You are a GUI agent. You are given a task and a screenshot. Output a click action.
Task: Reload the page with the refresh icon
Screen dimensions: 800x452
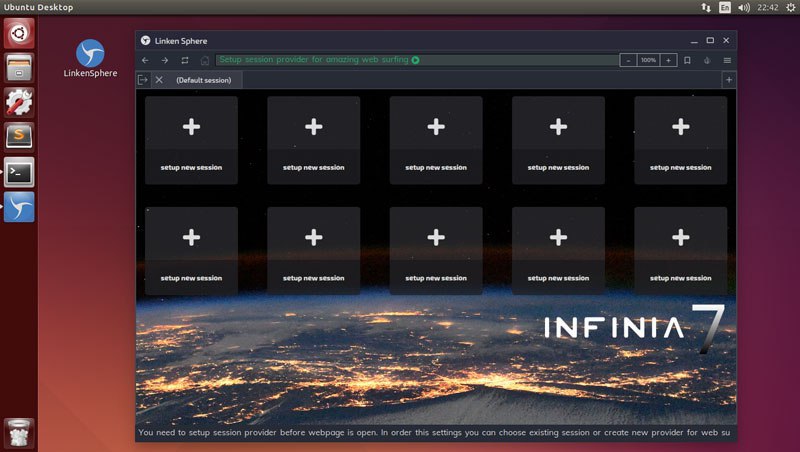(185, 60)
